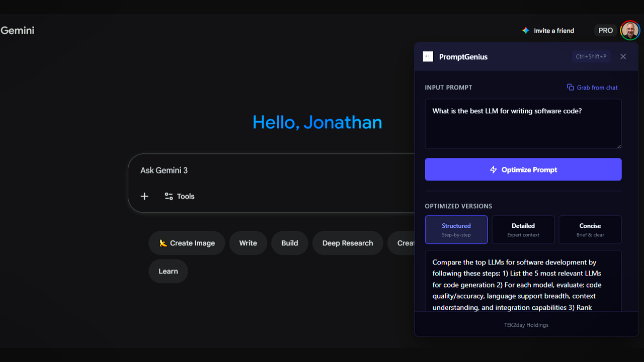Click the OPTIMIZED VERSIONS heading
644x362 pixels.
coord(458,206)
